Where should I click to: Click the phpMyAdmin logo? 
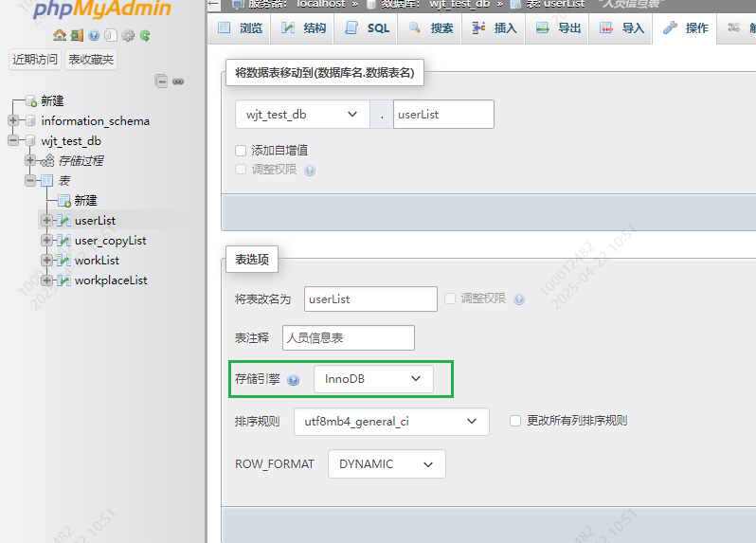point(101,9)
